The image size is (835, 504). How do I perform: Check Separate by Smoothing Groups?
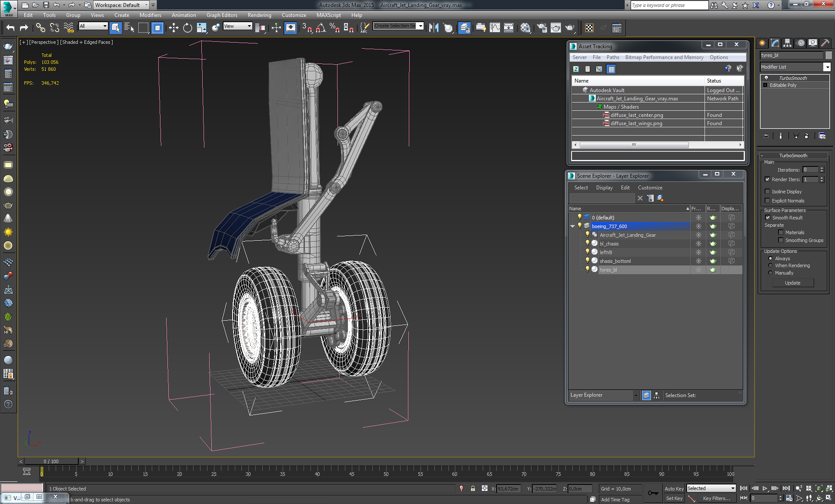[x=781, y=240]
